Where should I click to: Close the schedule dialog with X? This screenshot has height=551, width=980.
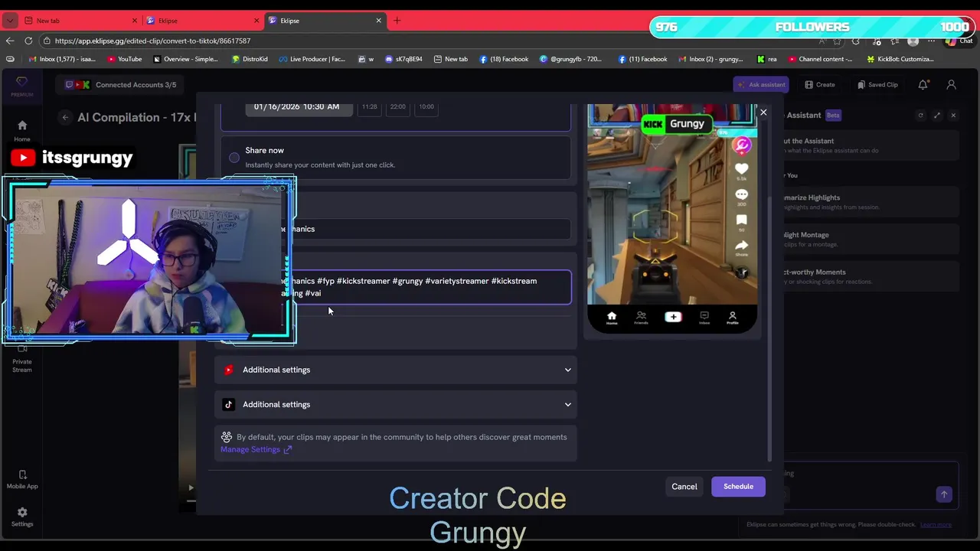(763, 112)
